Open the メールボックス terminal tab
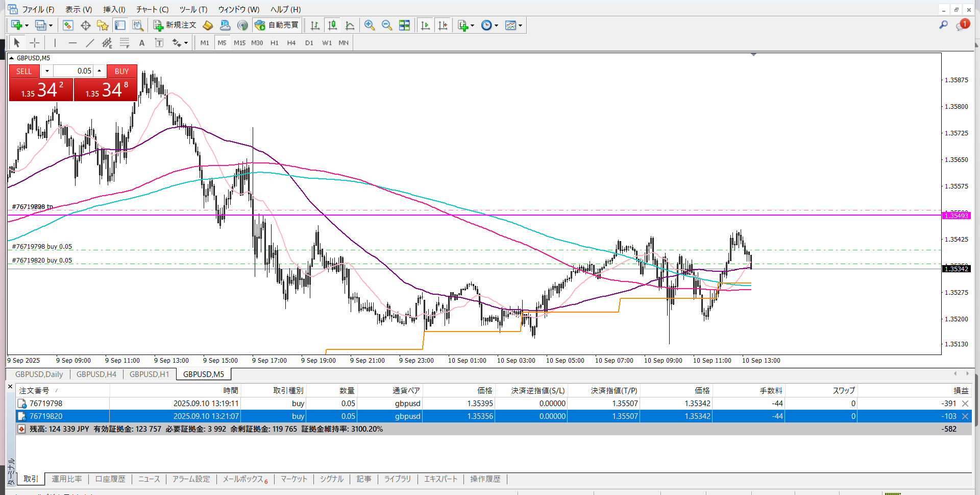 (x=245, y=479)
